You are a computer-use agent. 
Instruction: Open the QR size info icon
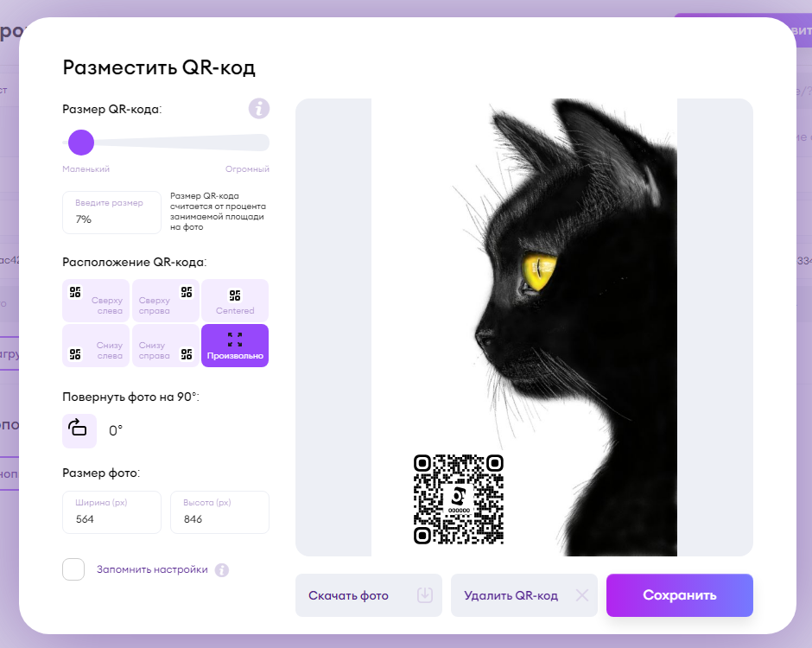pyautogui.click(x=259, y=109)
